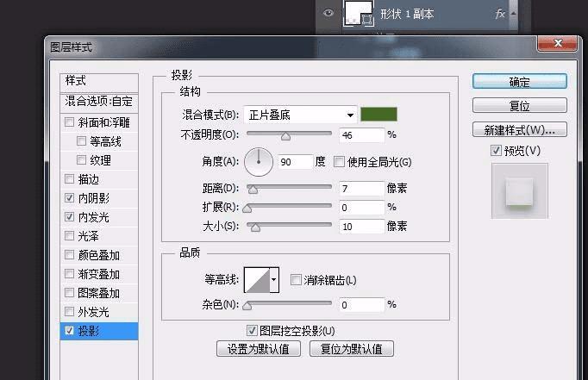Viewport: 588px width, 380px height.
Task: Click the 距离 field showing 7
Action: tap(361, 189)
